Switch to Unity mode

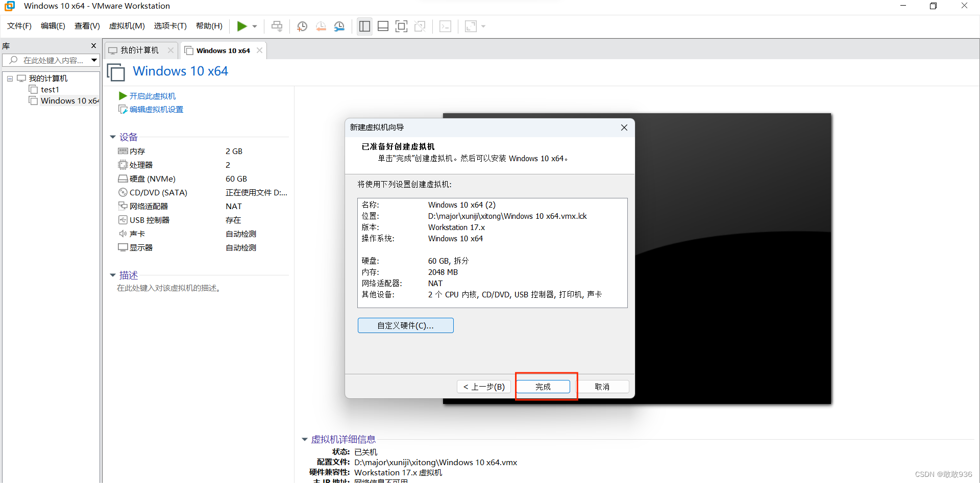420,26
